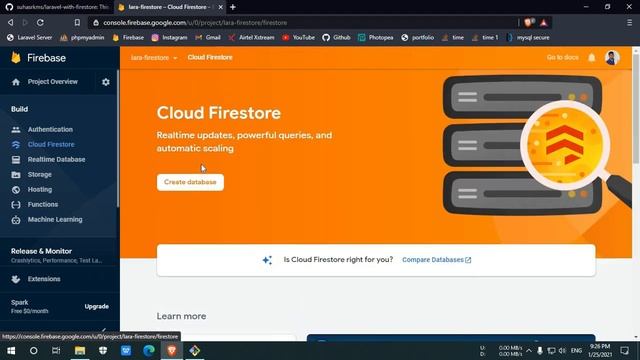The height and width of the screenshot is (360, 640).
Task: Close the lara-firestore browser tab
Action: [x=220, y=7]
